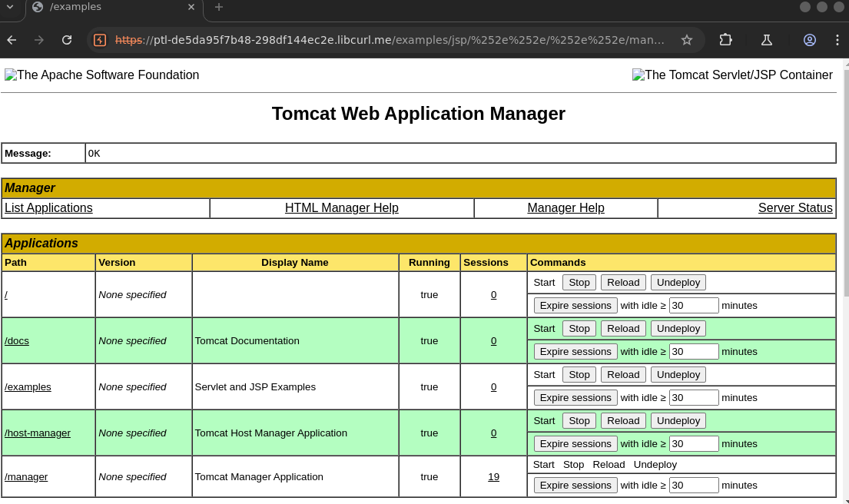Image resolution: width=849 pixels, height=504 pixels.
Task: Open the Manager Help link
Action: coord(565,208)
